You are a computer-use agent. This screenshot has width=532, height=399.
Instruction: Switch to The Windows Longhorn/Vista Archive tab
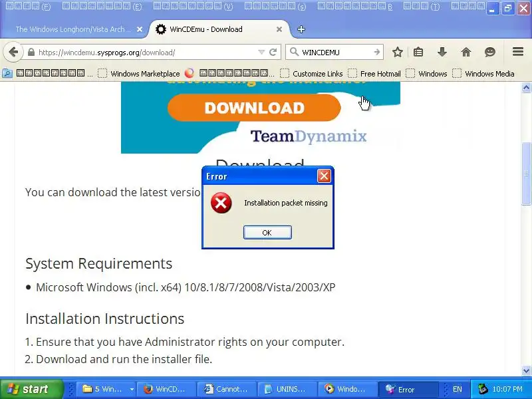coord(73,29)
